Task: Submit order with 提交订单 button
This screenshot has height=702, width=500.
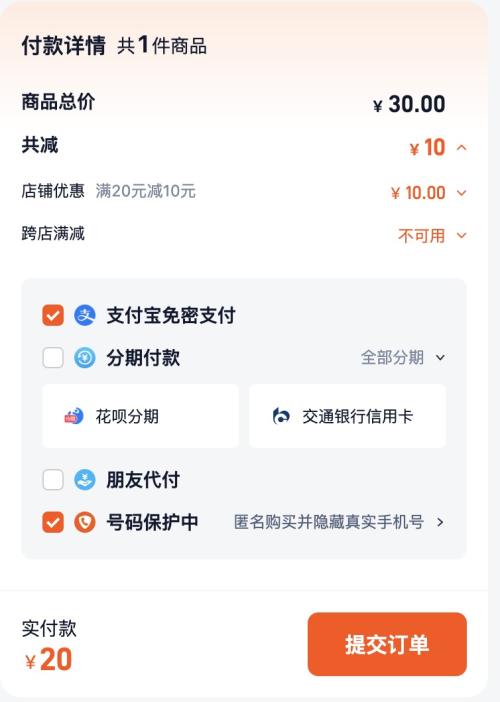Action: (387, 644)
